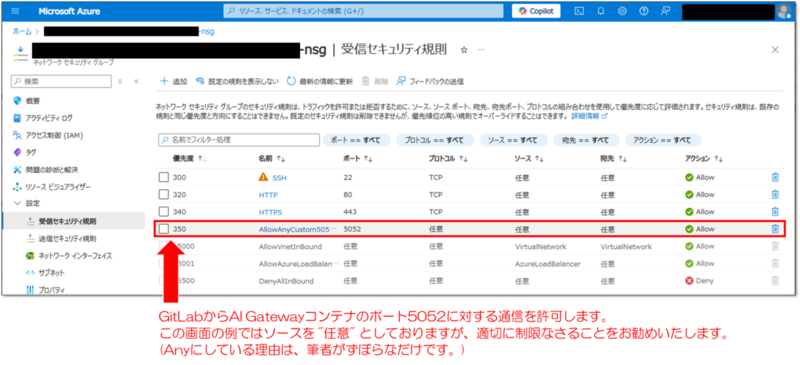The height and width of the screenshot is (365, 800).
Task: Sort by アクション column
Action: click(704, 159)
